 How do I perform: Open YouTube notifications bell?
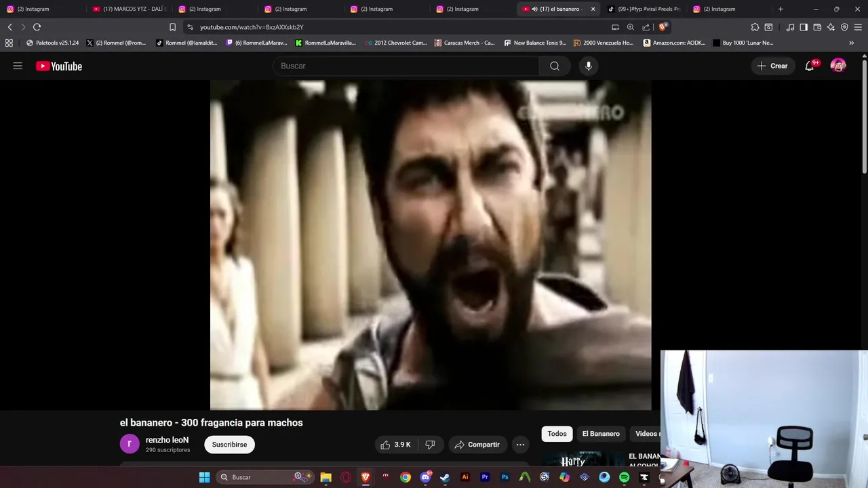(x=810, y=66)
